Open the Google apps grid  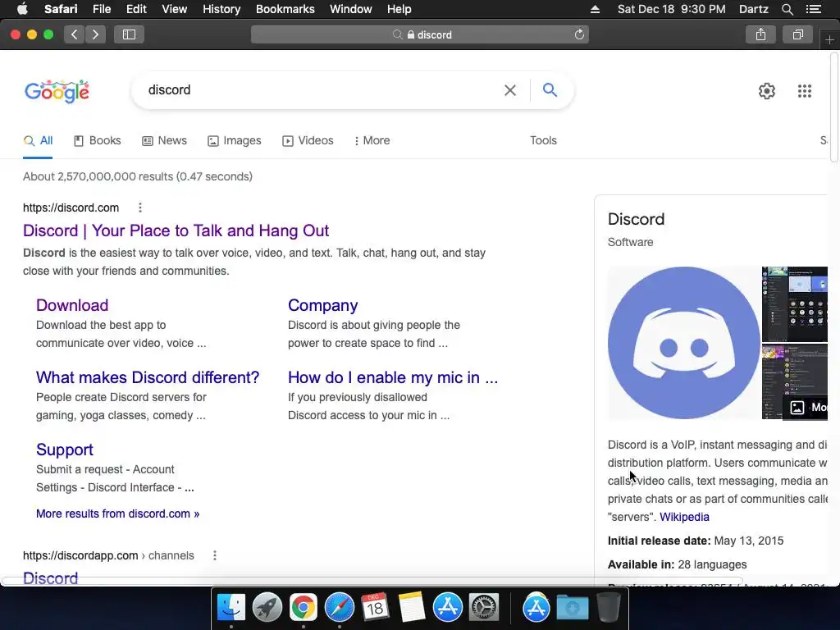[805, 91]
